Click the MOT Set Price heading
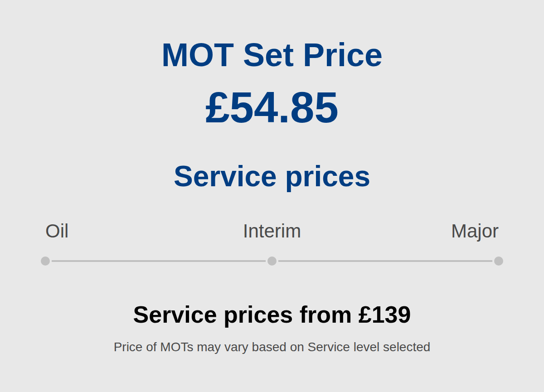The width and height of the screenshot is (544, 392). (x=272, y=54)
